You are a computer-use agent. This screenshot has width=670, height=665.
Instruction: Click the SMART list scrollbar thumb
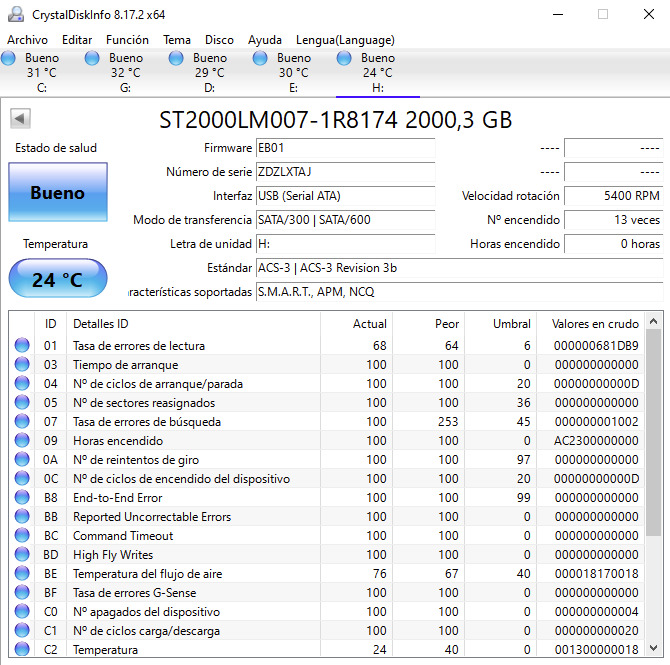click(x=653, y=433)
